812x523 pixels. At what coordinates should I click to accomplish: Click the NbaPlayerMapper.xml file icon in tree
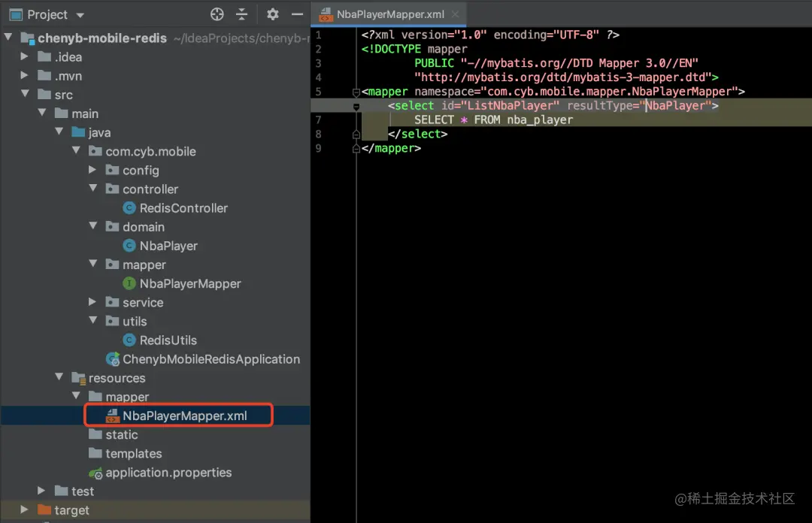pos(112,416)
